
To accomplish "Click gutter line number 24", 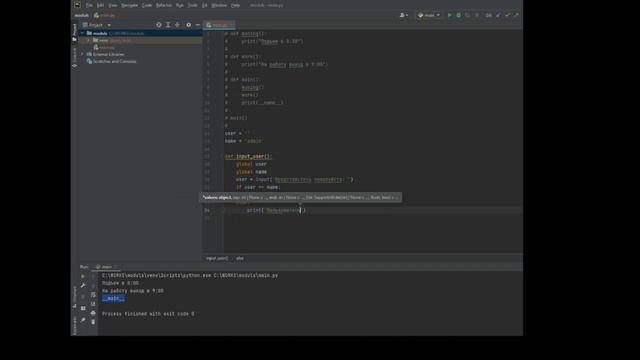I will pos(207,211).
